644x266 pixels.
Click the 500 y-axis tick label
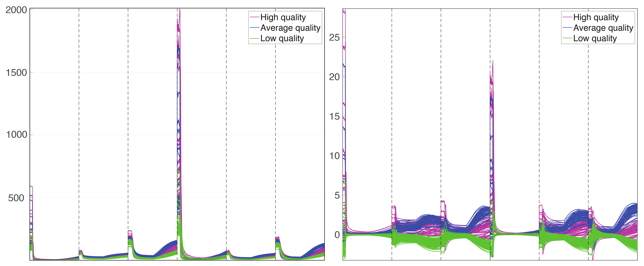[16, 198]
